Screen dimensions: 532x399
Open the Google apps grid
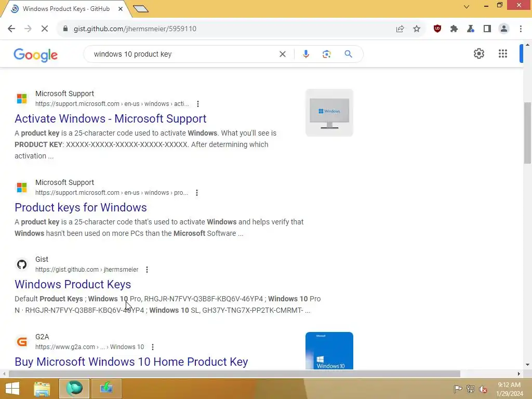503,54
